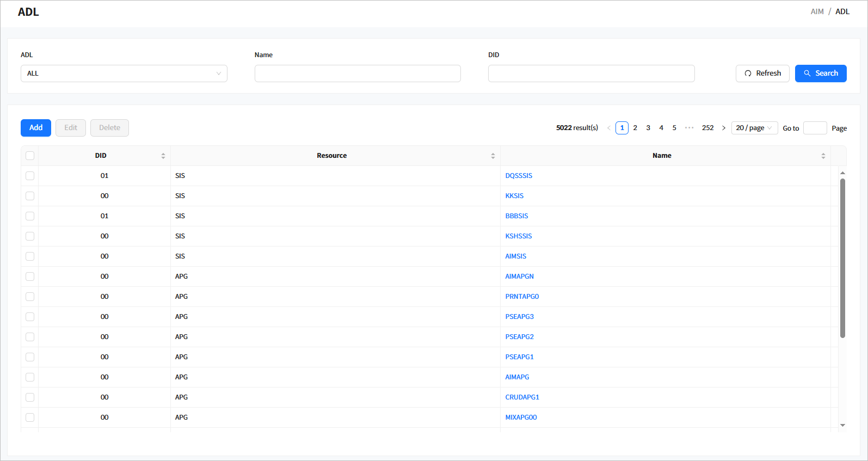The height and width of the screenshot is (461, 868).
Task: Click the previous page arrow
Action: 608,128
